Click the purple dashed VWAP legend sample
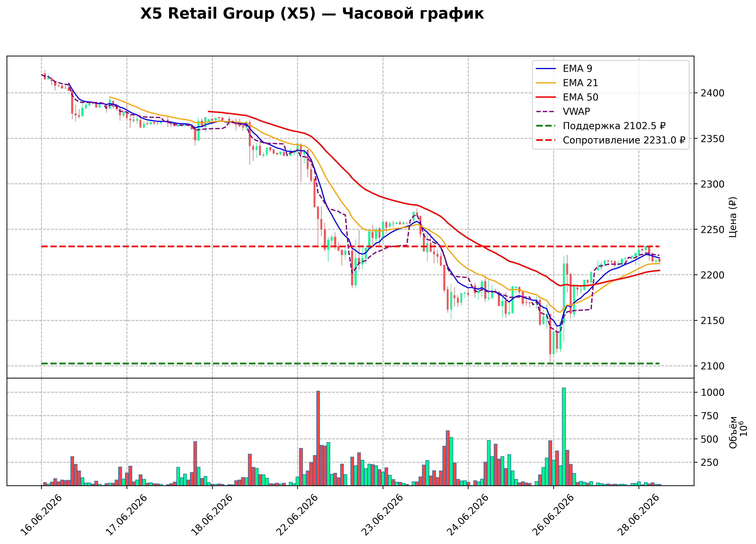The image size is (756, 544). [x=546, y=111]
